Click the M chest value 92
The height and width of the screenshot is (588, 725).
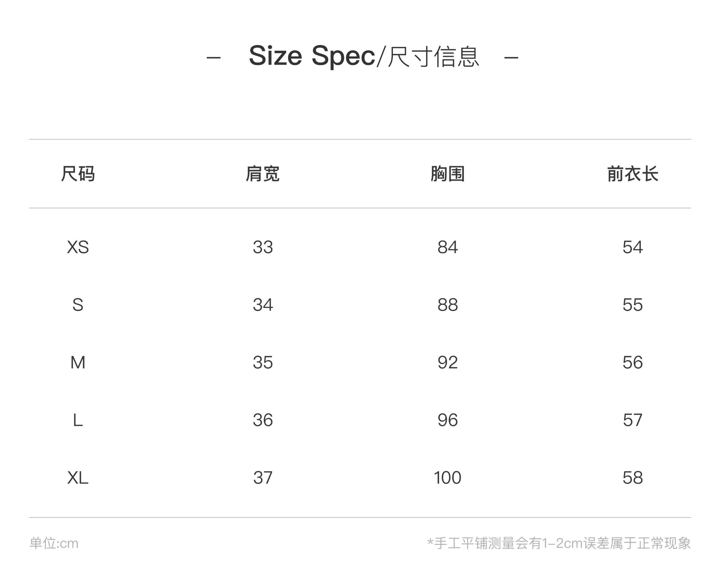pyautogui.click(x=448, y=362)
